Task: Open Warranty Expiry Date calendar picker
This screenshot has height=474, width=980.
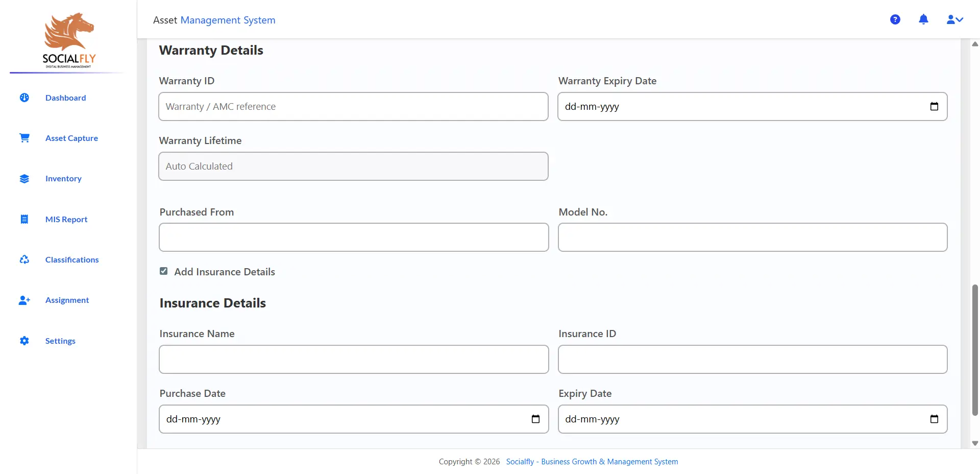Action: pos(934,106)
